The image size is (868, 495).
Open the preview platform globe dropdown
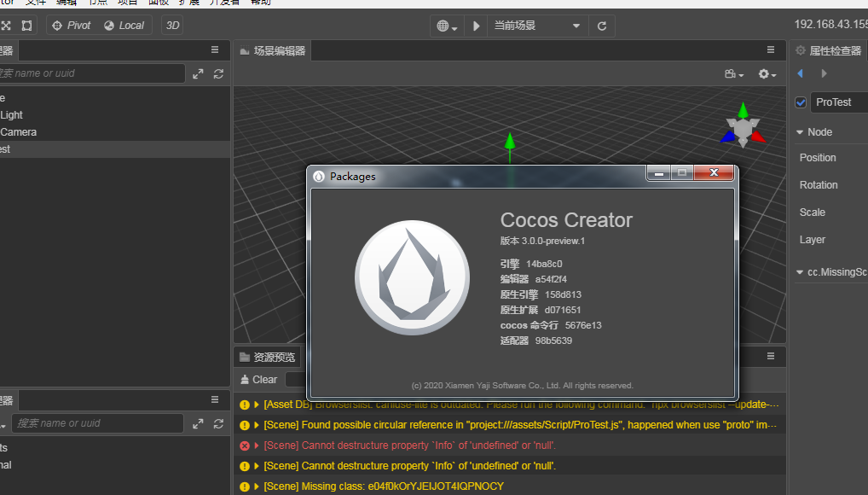446,26
